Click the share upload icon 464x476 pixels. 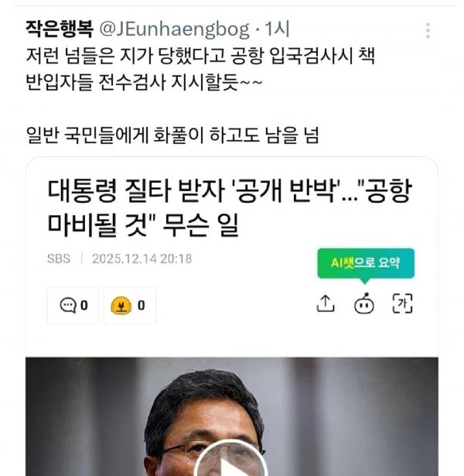pos(326,303)
